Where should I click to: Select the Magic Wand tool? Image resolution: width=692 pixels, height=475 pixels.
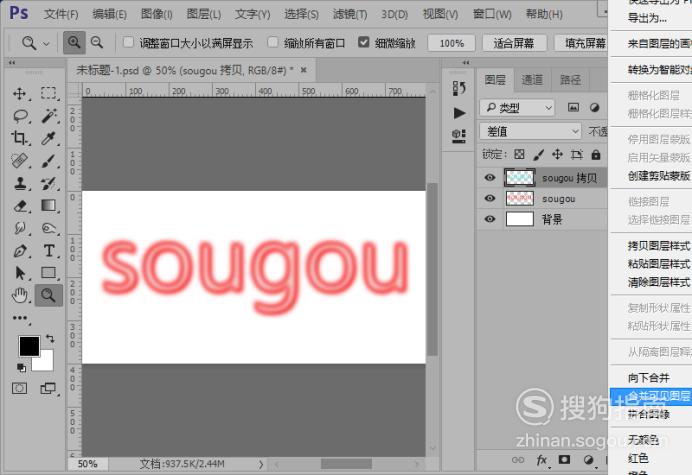[49, 116]
